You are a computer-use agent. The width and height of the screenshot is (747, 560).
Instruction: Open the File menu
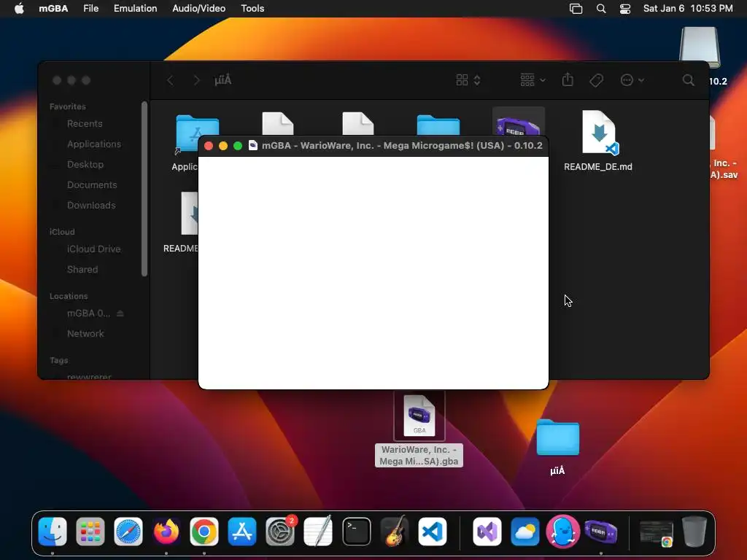coord(91,9)
